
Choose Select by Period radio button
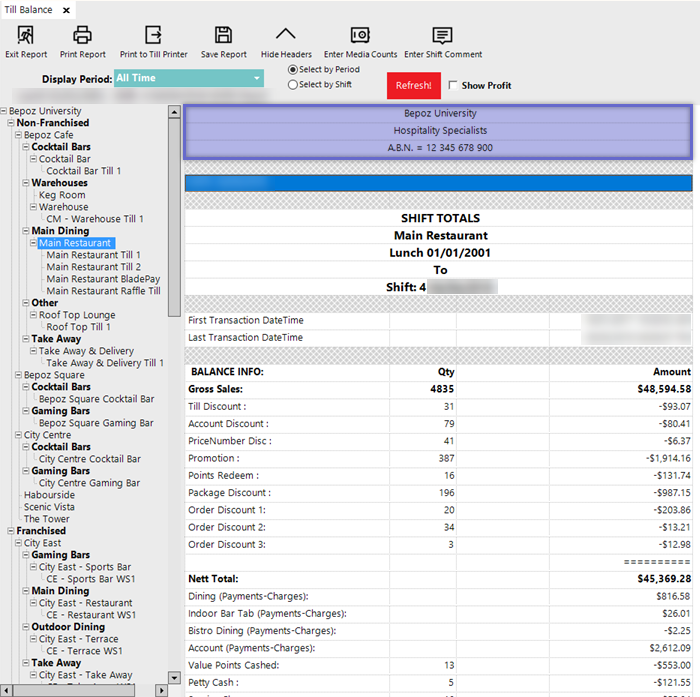(293, 70)
